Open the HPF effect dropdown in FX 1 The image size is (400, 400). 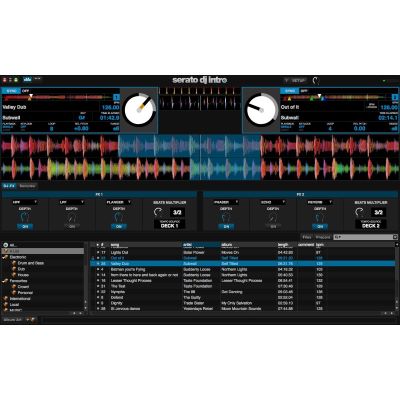[x=24, y=202]
